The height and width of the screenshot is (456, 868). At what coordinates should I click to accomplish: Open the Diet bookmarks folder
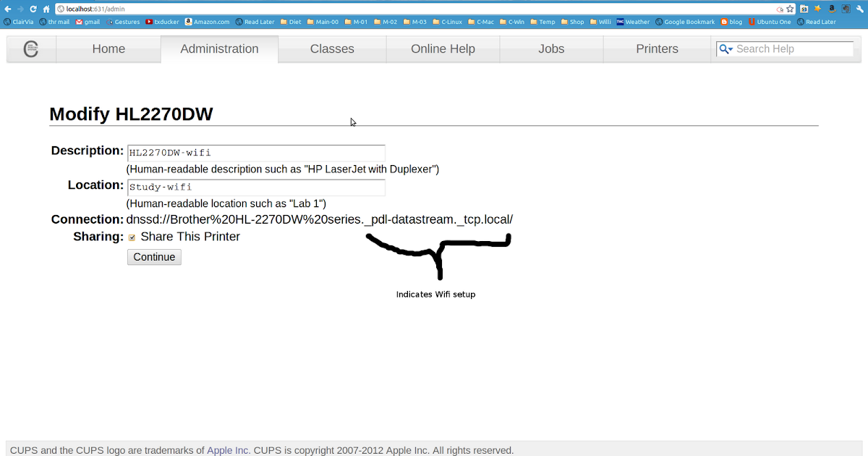coord(290,22)
